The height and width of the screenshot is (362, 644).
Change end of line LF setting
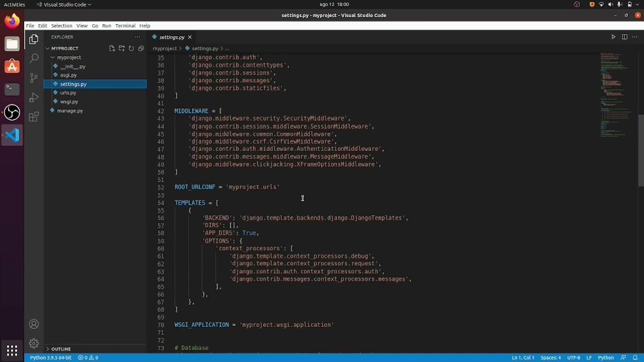(x=589, y=357)
